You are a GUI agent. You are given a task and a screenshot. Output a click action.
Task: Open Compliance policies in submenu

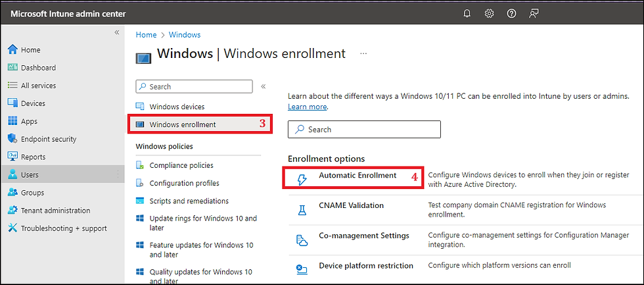pos(181,165)
